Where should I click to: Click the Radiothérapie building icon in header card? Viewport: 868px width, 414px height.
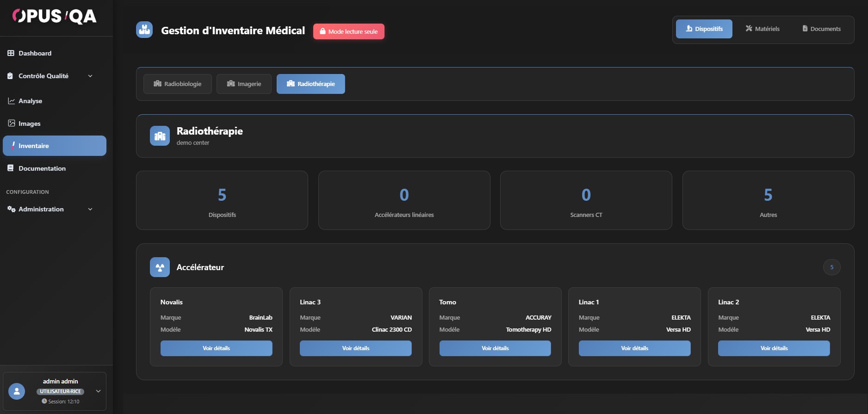(160, 136)
